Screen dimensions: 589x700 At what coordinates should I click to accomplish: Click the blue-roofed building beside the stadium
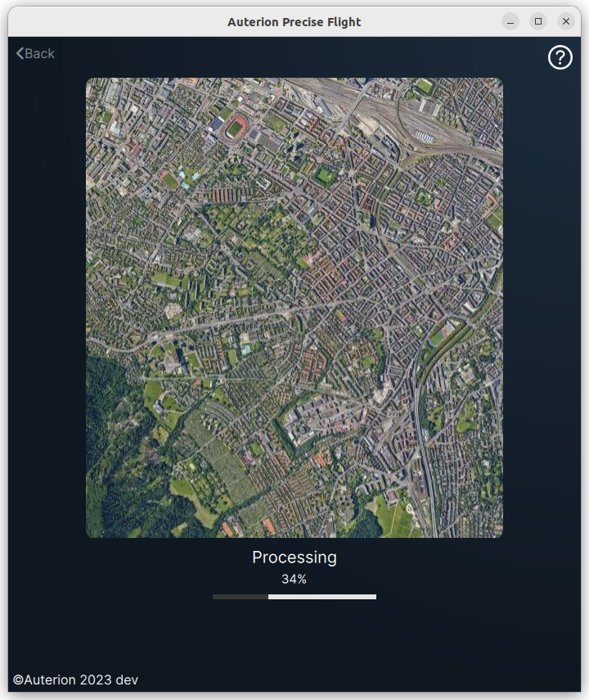tap(217, 124)
